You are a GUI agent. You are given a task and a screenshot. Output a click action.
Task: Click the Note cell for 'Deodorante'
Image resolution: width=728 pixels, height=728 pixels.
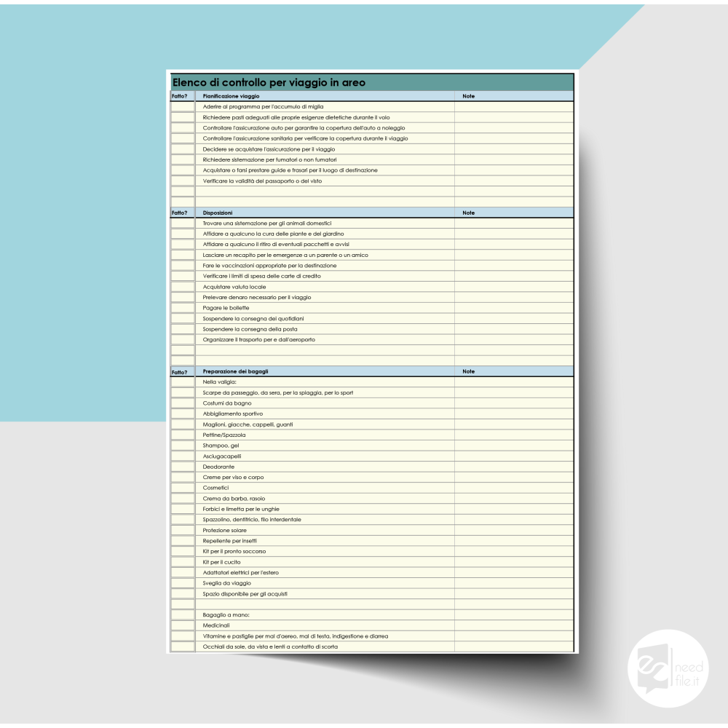click(x=514, y=467)
